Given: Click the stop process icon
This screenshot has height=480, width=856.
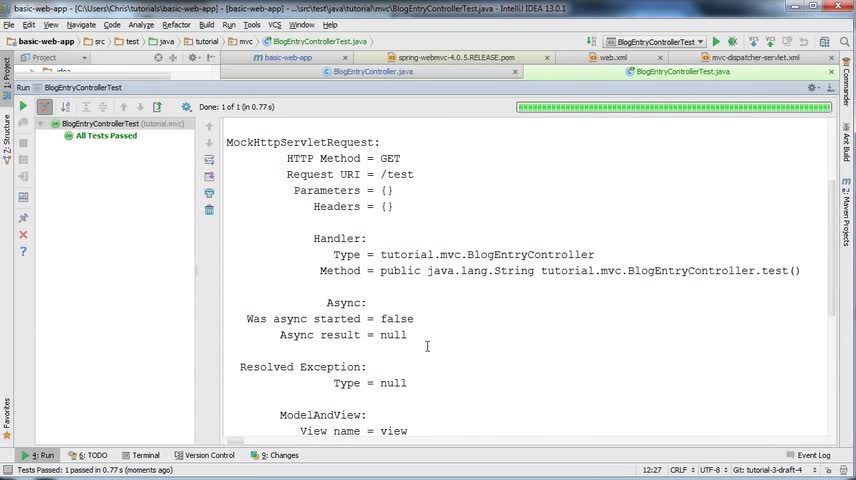Looking at the screenshot, I should 23,143.
